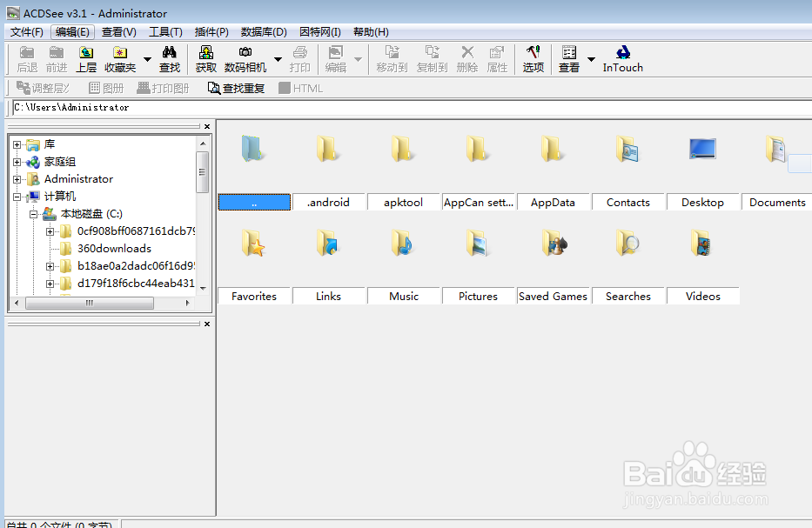812x528 pixels.
Task: Click the Acquire (获取) toolbar icon
Action: [x=206, y=59]
